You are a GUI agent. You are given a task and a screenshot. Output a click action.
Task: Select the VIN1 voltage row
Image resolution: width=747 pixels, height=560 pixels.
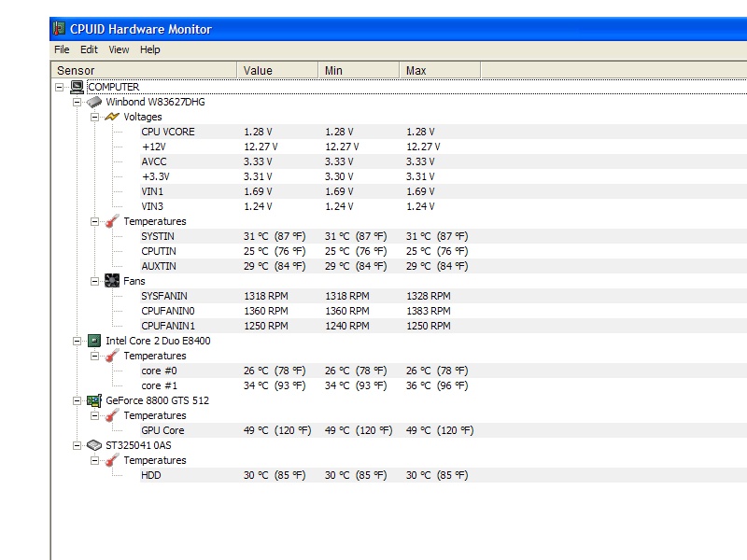(x=443, y=191)
